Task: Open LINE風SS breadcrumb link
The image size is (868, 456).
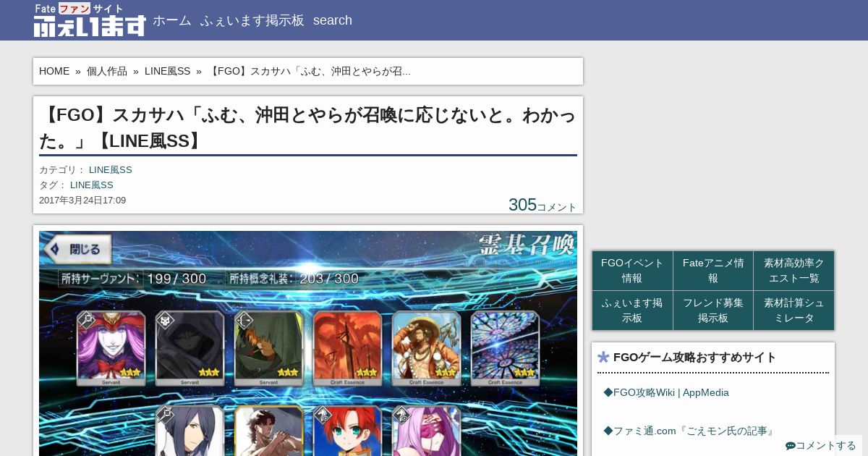Action: (x=168, y=71)
